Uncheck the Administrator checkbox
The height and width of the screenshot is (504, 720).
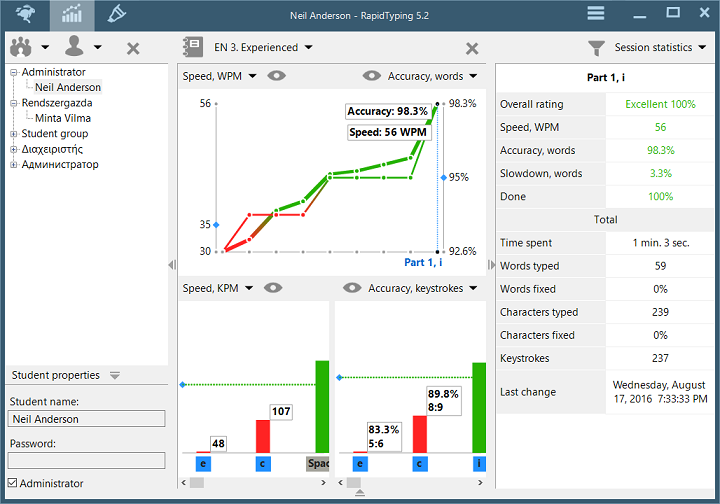[14, 483]
